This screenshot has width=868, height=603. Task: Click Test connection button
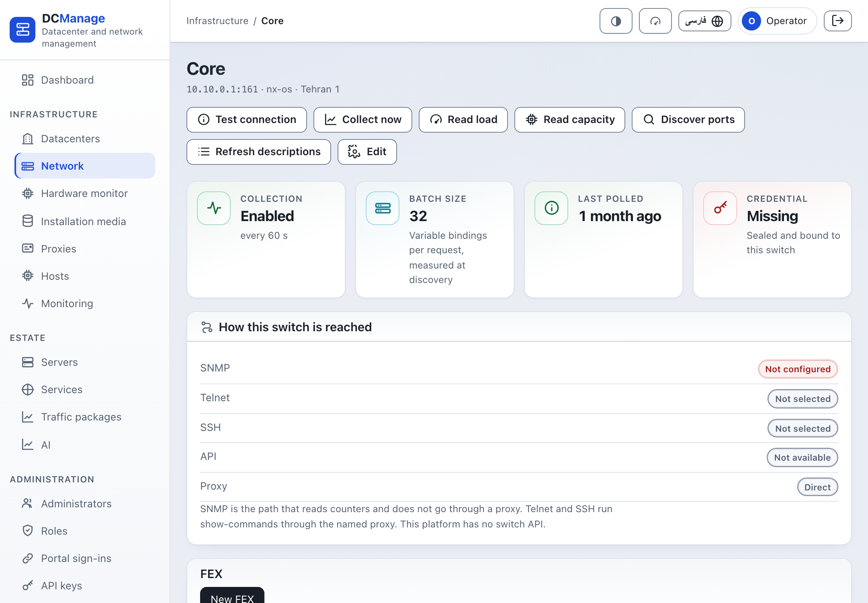point(247,120)
